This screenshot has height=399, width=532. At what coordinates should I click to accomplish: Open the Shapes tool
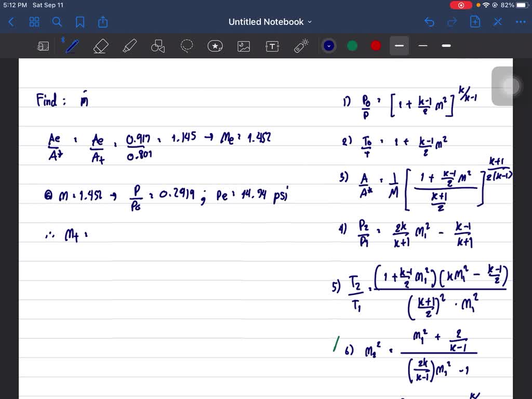(158, 46)
